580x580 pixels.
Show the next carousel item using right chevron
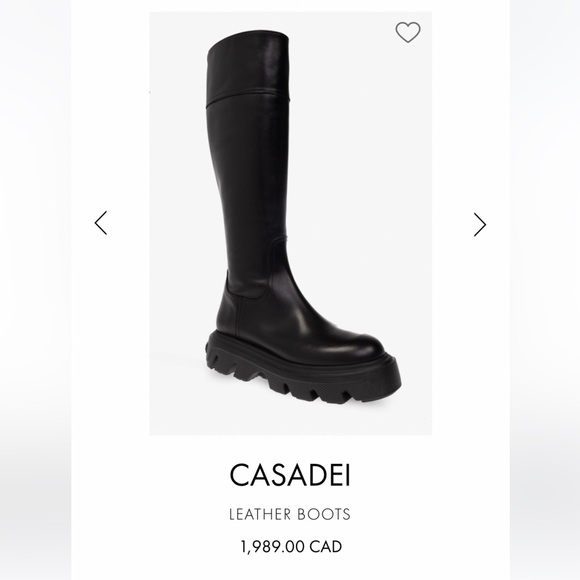coord(480,225)
